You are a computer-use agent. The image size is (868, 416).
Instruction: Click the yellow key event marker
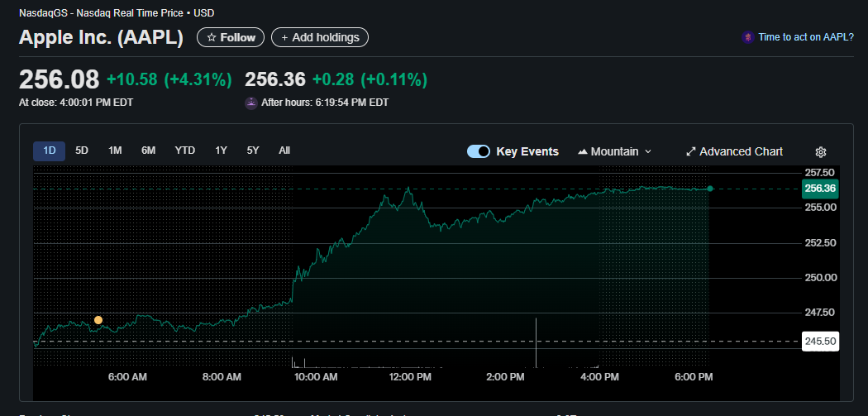98,319
